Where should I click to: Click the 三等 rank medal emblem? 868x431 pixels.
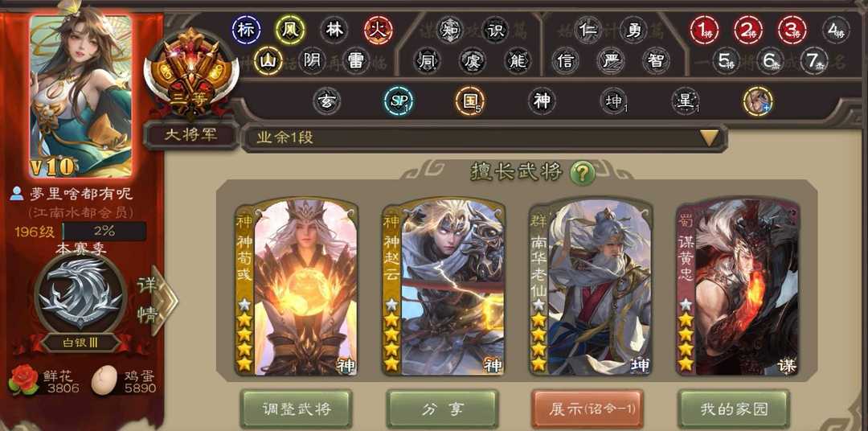[x=191, y=75]
